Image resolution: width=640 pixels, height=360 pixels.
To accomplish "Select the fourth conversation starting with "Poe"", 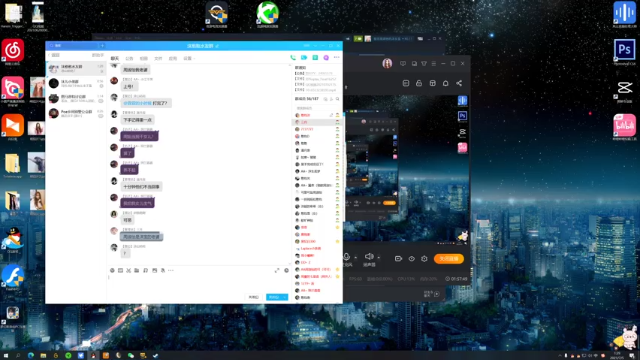I will pos(76,113).
